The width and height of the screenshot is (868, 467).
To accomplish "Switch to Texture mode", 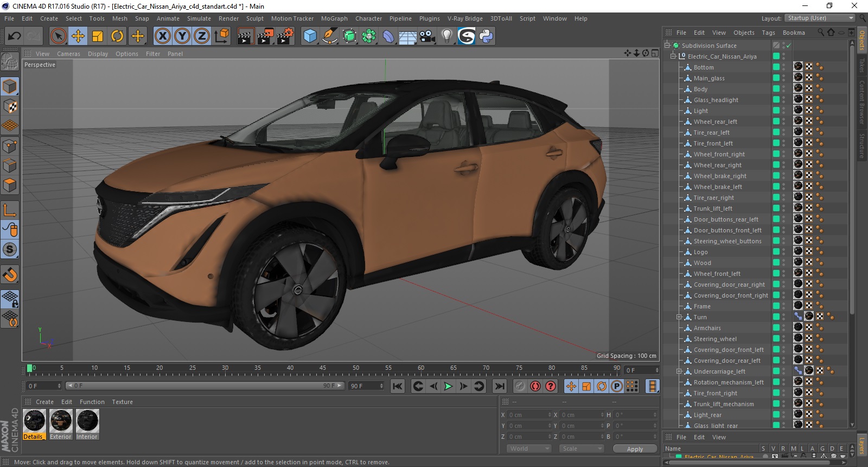I will coord(10,106).
